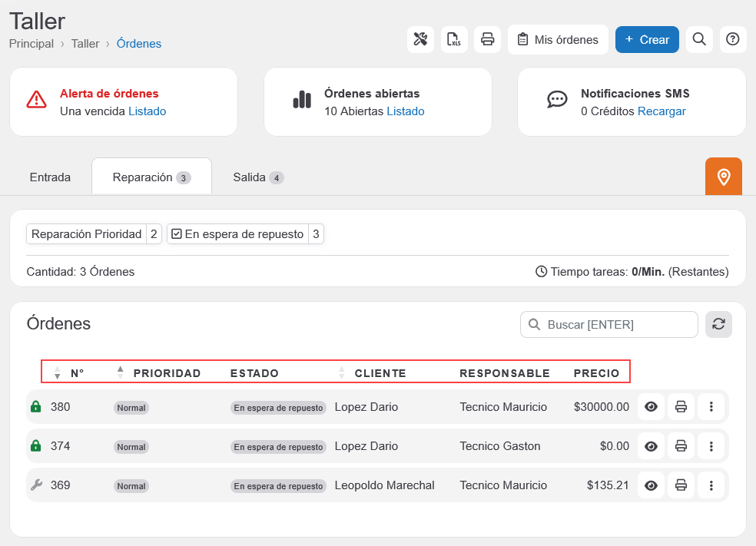
Task: Click the orange map location pin button
Action: click(x=723, y=177)
